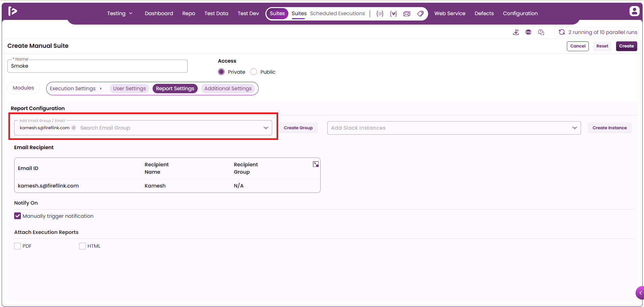644x307 pixels.
Task: Check the HTML report attachment
Action: point(83,246)
